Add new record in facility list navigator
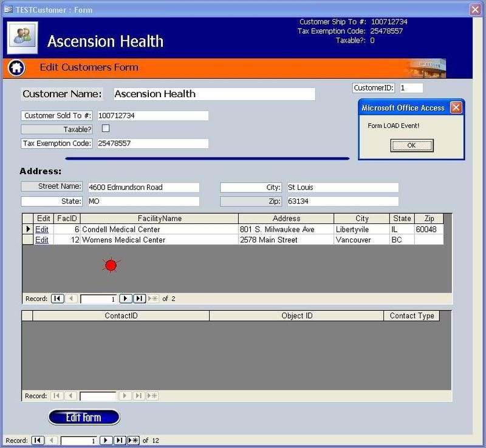Screen dimensions: 486x448 point(153,298)
